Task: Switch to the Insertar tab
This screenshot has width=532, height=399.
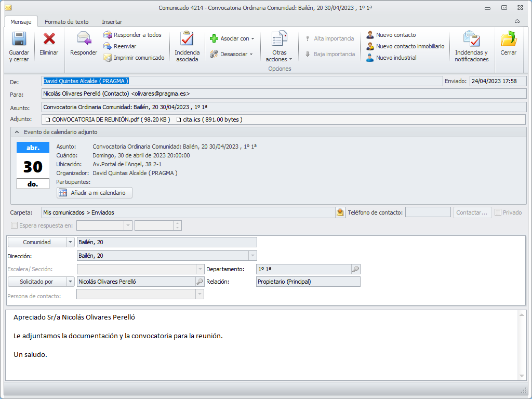Action: coord(112,22)
